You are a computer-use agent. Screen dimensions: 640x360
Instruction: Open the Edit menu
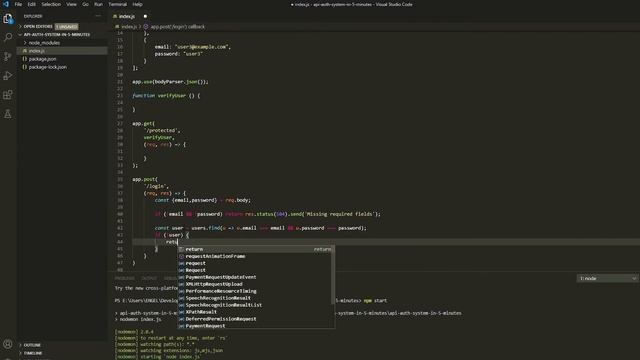31,4
